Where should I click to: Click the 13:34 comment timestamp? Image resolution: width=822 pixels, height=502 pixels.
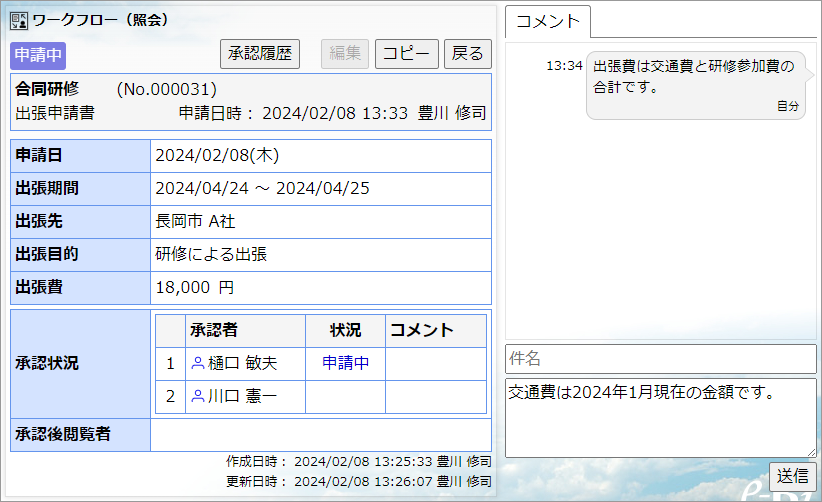tap(564, 66)
